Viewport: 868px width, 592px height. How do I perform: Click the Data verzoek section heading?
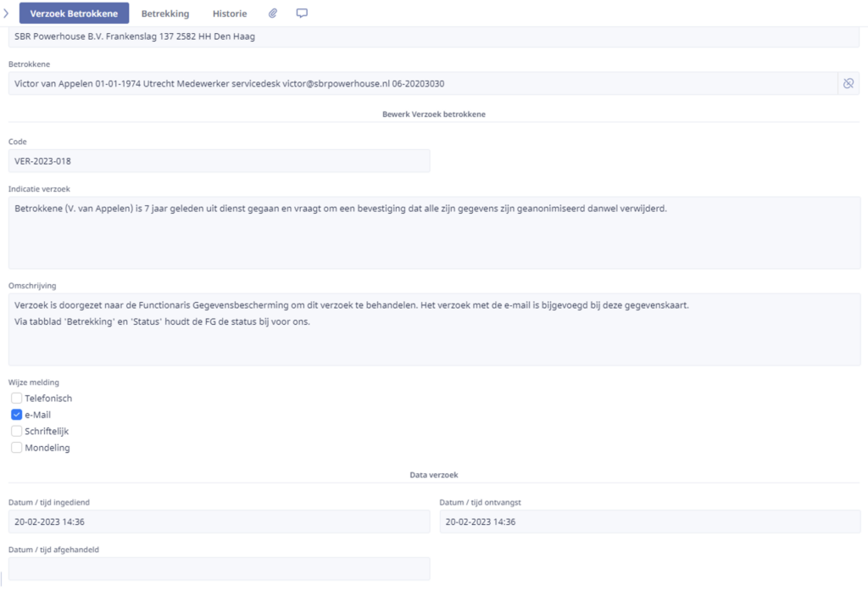[x=434, y=476]
